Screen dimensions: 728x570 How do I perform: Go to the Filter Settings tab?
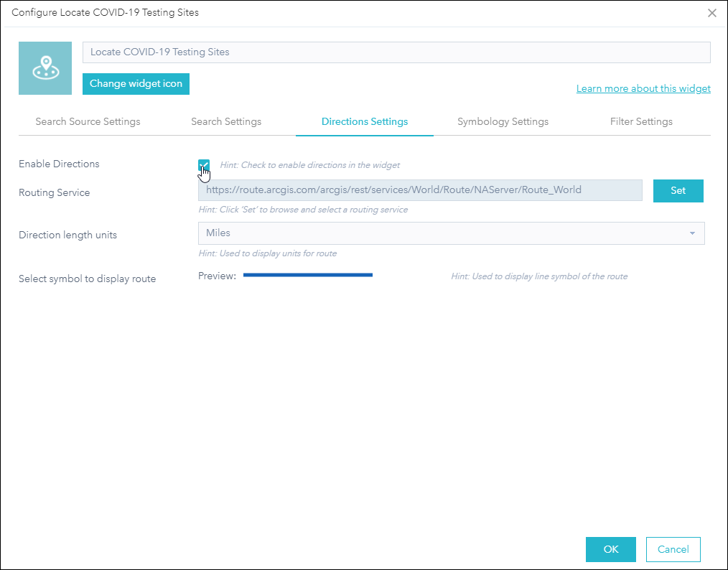(641, 121)
